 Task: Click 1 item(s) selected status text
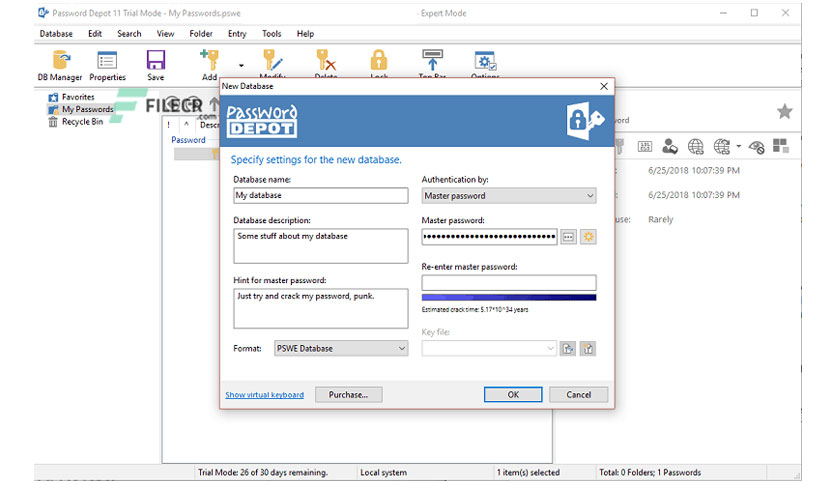528,472
